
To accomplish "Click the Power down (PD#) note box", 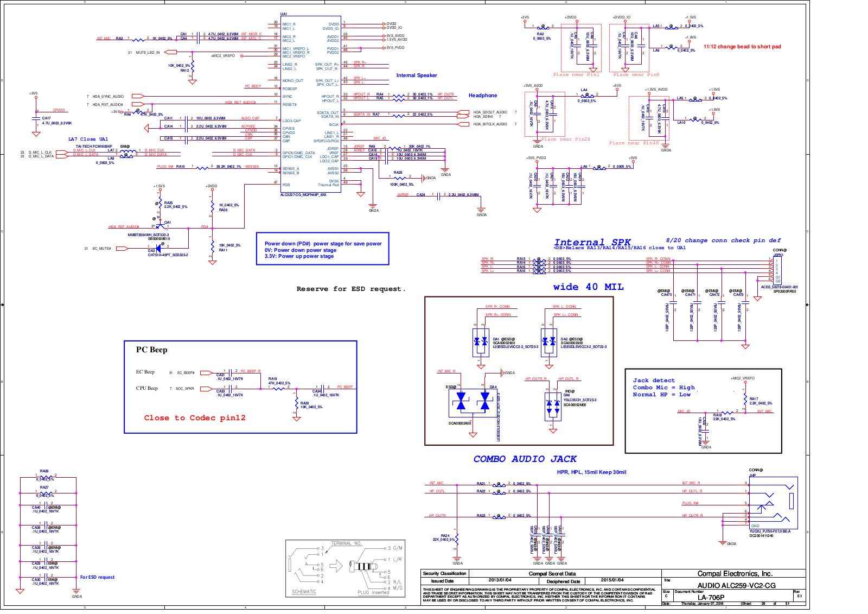I will [x=323, y=249].
